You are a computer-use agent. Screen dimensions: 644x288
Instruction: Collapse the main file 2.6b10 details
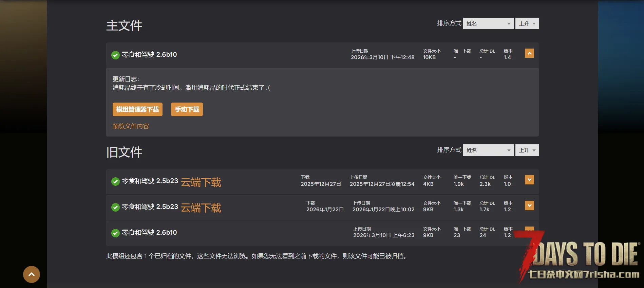click(x=529, y=53)
